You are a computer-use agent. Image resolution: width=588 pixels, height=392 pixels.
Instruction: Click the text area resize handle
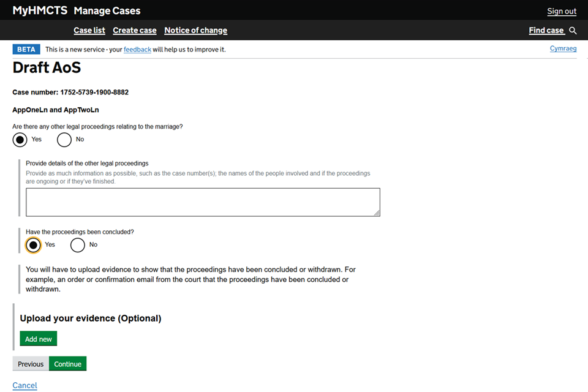377,213
